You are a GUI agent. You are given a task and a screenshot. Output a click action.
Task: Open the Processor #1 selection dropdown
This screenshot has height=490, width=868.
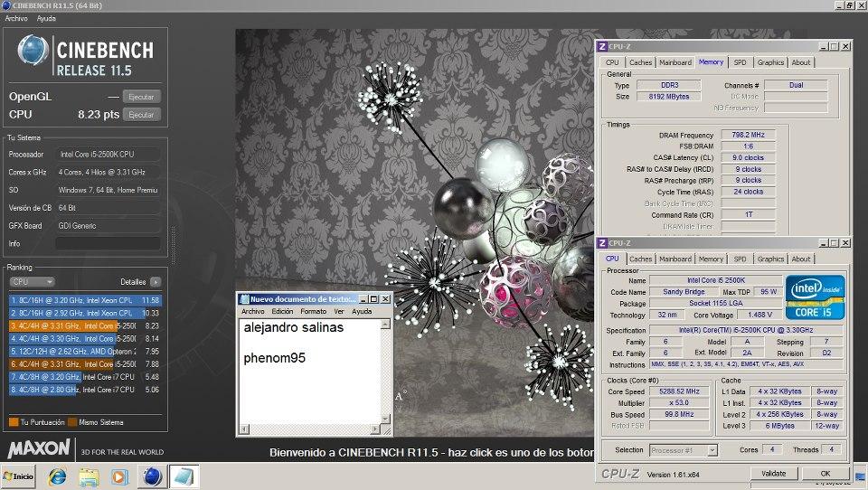click(x=684, y=450)
